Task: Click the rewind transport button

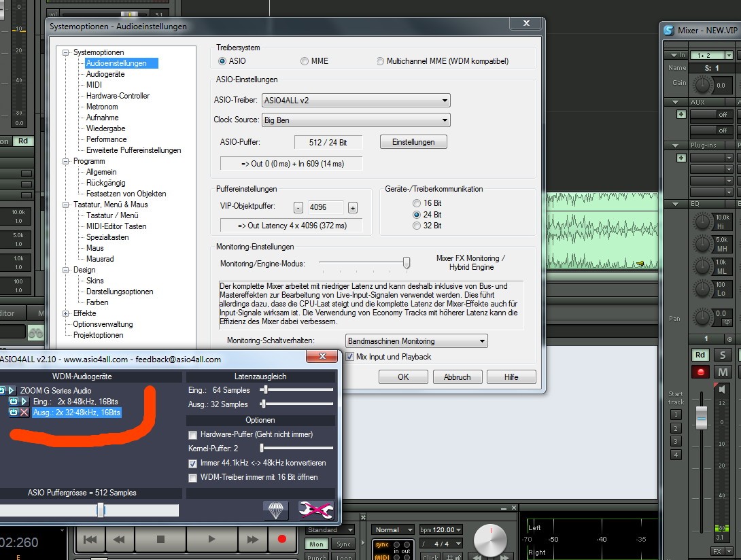Action: point(119,539)
